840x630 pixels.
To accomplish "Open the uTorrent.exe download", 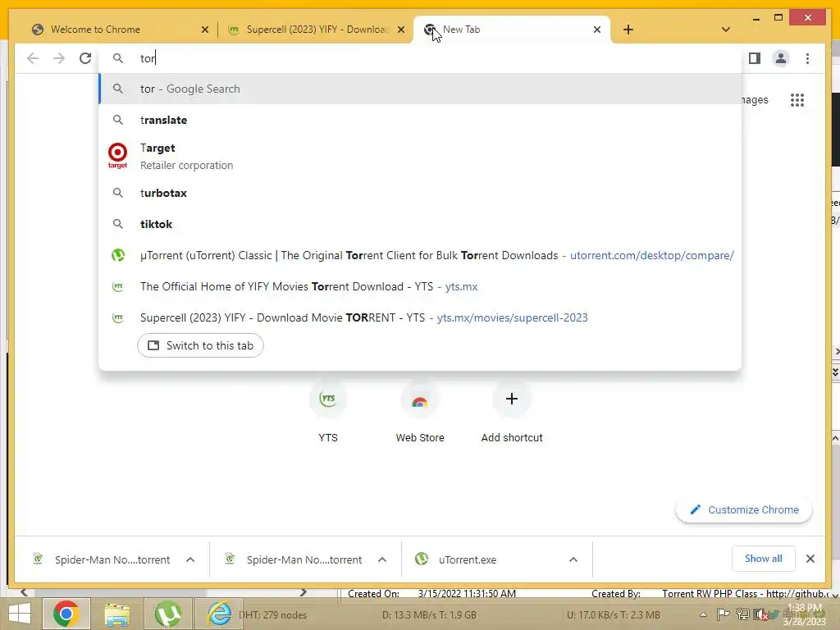I will click(458, 559).
